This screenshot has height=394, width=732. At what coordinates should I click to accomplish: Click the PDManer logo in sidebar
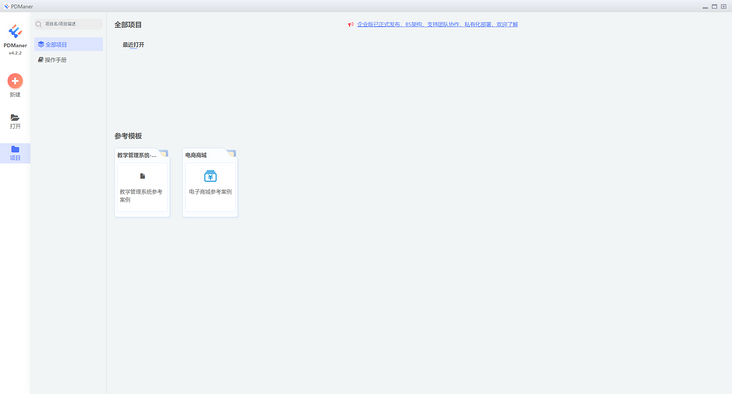pos(15,31)
